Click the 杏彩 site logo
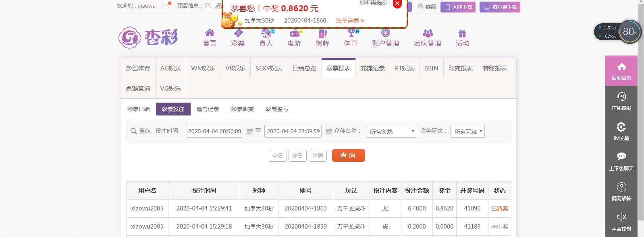The height and width of the screenshot is (237, 644). pyautogui.click(x=148, y=38)
